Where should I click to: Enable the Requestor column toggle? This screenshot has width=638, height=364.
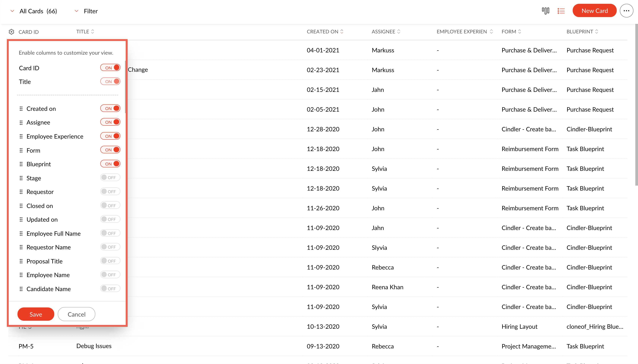click(x=110, y=191)
